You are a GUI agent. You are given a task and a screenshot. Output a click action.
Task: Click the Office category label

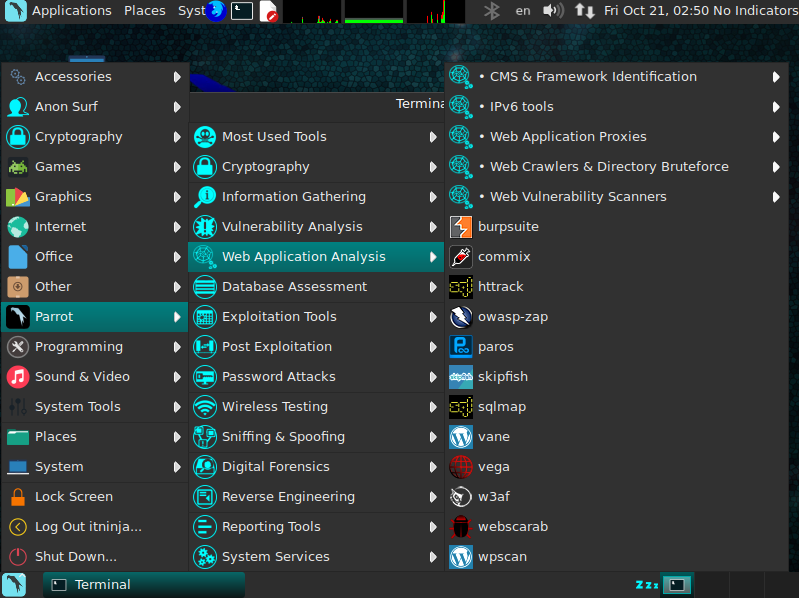point(54,257)
